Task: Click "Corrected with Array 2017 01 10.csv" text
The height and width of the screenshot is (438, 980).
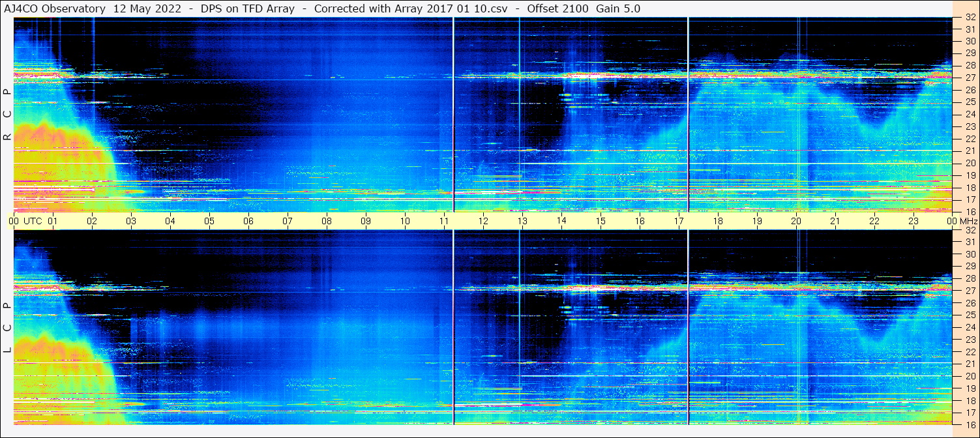Action: (412, 8)
